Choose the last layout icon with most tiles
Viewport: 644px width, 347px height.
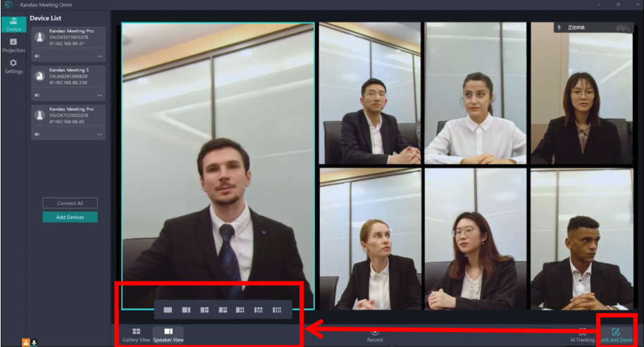[277, 310]
